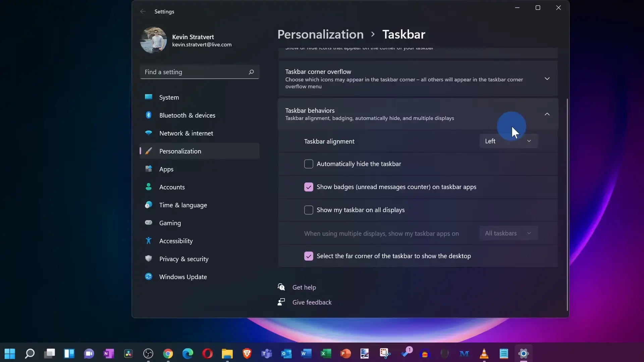644x362 pixels.
Task: Click the back arrow in Settings header
Action: tap(143, 11)
